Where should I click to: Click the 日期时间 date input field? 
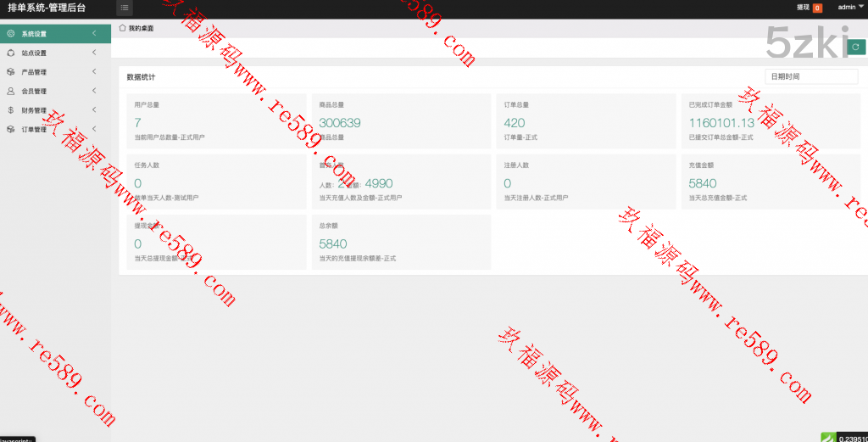tap(811, 76)
